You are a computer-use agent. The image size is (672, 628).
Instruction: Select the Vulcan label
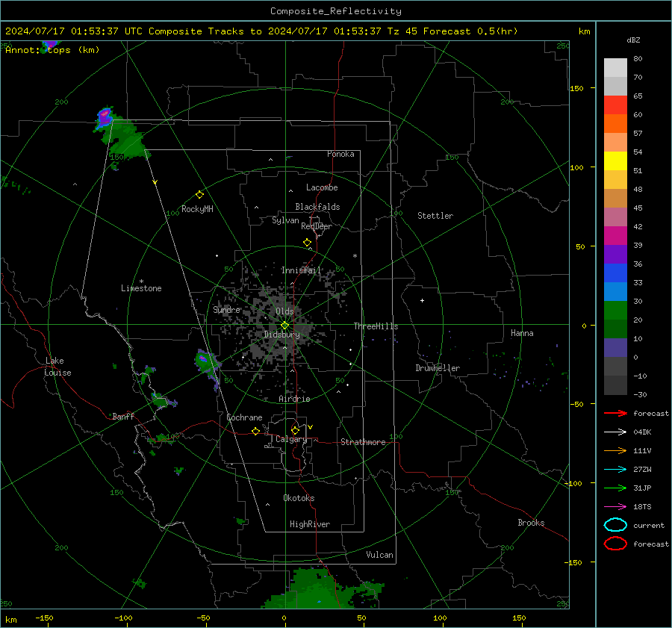click(379, 555)
